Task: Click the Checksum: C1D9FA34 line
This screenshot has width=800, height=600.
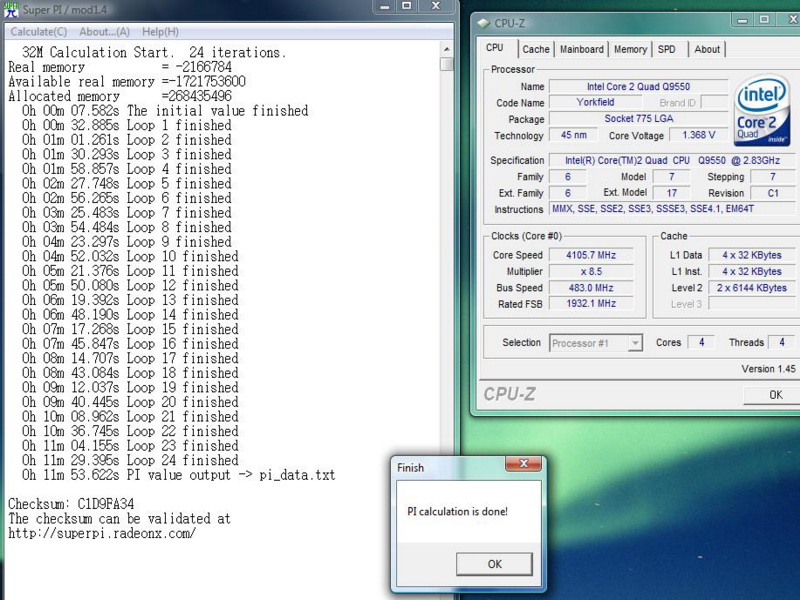Action: pyautogui.click(x=71, y=504)
